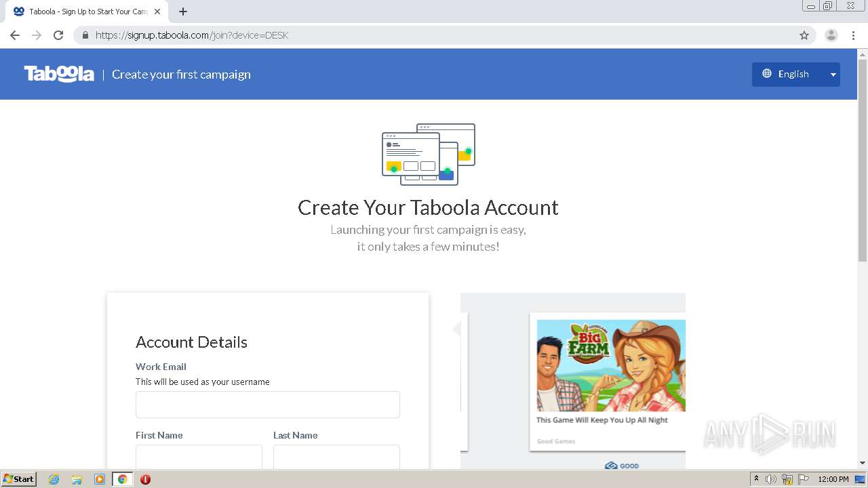The height and width of the screenshot is (488, 868).
Task: Launch Internet Explorer from the taskbar
Action: (54, 479)
